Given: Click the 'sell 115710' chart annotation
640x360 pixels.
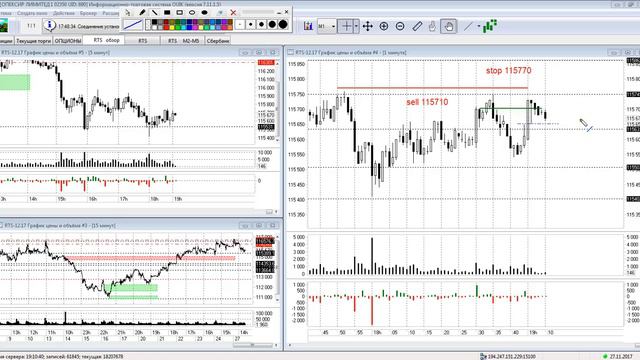Looking at the screenshot, I should point(427,102).
